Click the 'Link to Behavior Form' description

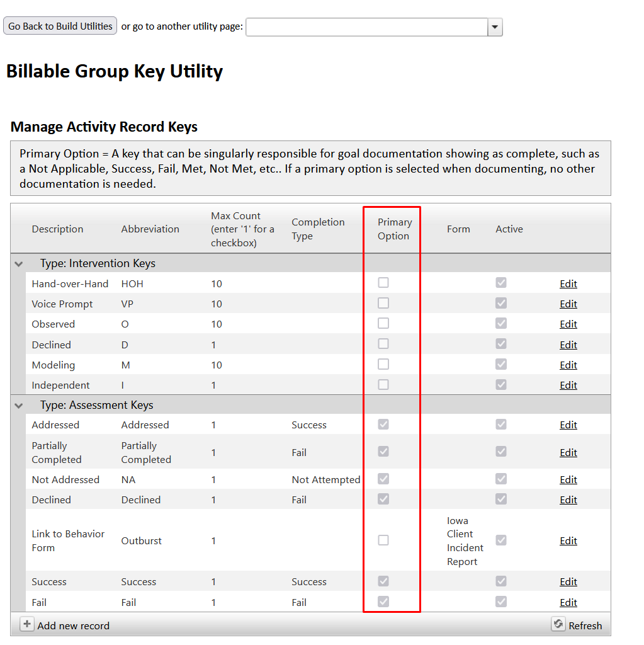click(68, 541)
